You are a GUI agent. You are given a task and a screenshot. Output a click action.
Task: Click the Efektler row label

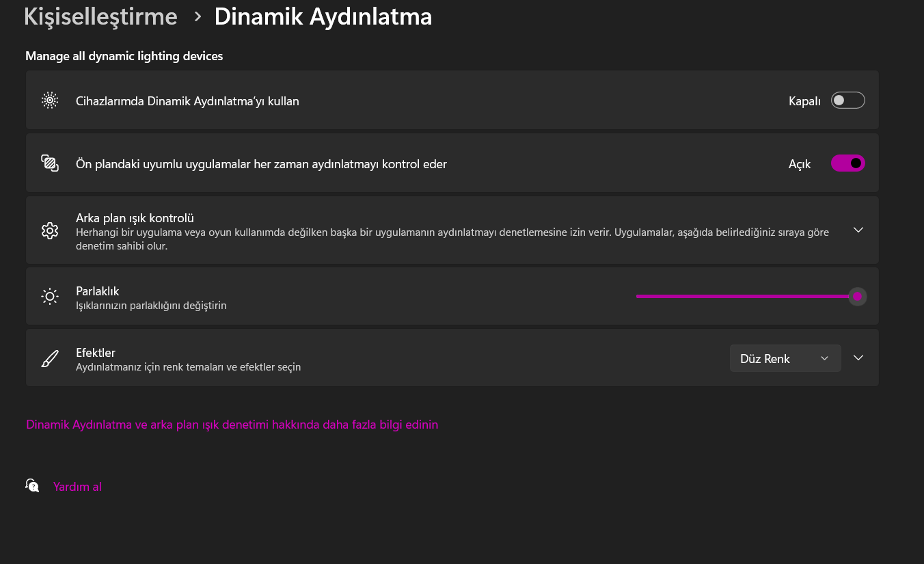96,353
